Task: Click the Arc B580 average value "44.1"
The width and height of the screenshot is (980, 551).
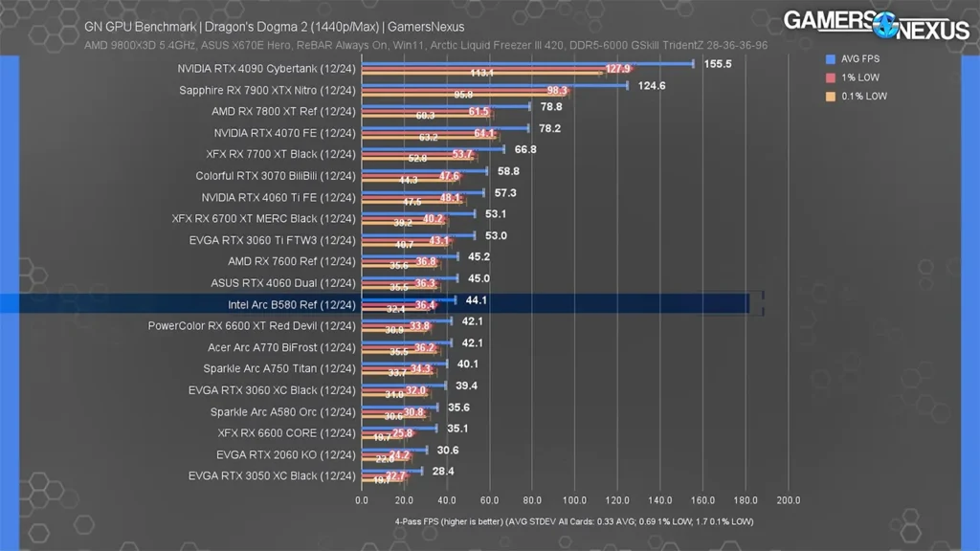Action: [x=477, y=300]
